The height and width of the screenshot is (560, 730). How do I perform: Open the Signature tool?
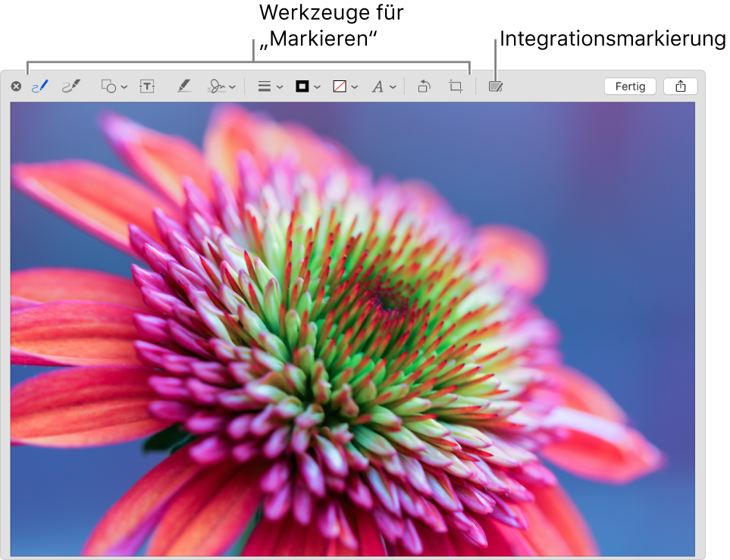pyautogui.click(x=217, y=86)
